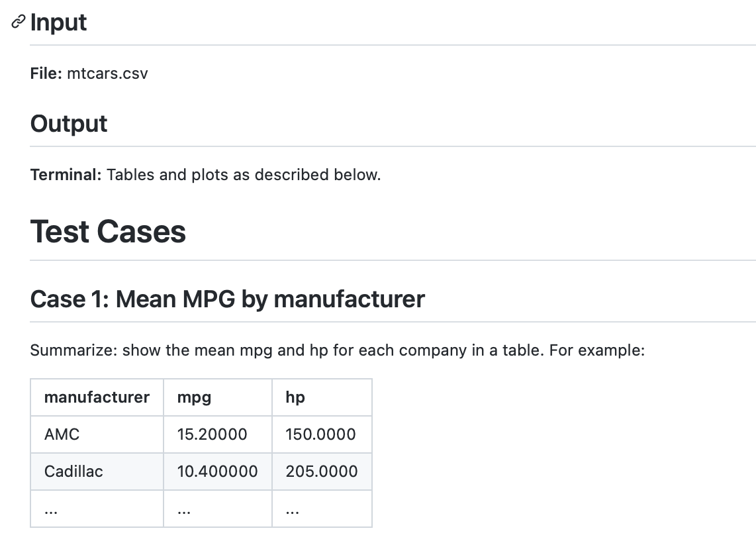Click the Summarize instruction paragraph
Viewport: 756px width, 551px height.
point(337,350)
